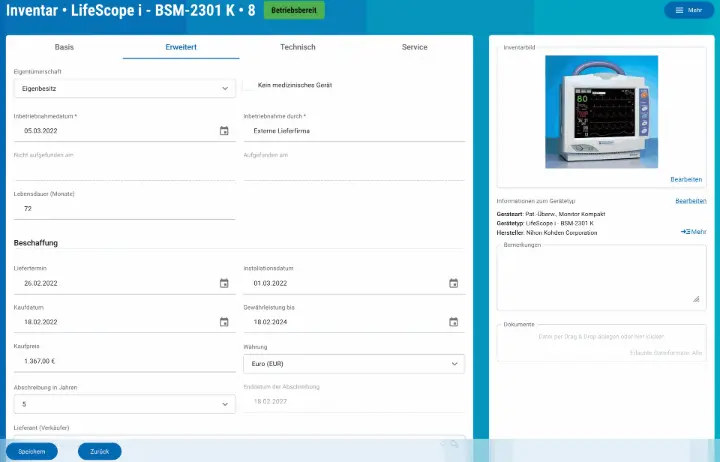Image resolution: width=720 pixels, height=462 pixels.
Task: Click the Betriebsbereit status badge
Action: click(x=294, y=10)
